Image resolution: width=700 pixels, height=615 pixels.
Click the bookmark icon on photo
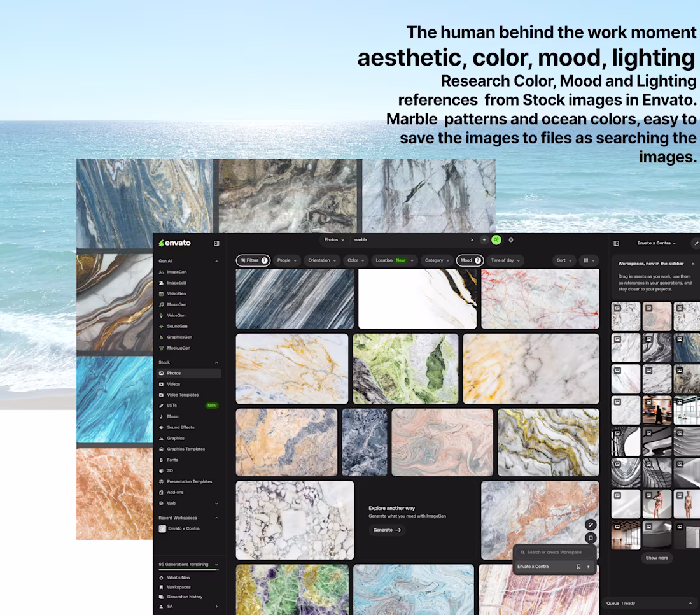pos(591,538)
